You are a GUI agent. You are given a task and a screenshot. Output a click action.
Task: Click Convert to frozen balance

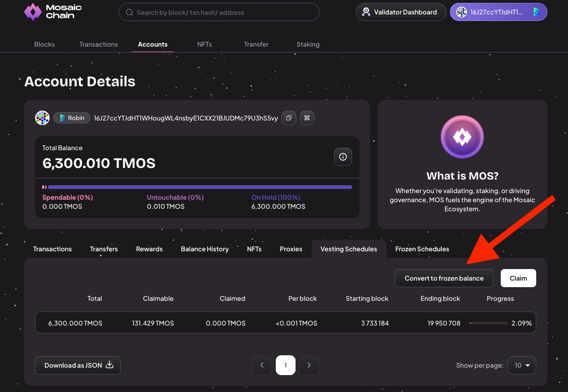[444, 278]
